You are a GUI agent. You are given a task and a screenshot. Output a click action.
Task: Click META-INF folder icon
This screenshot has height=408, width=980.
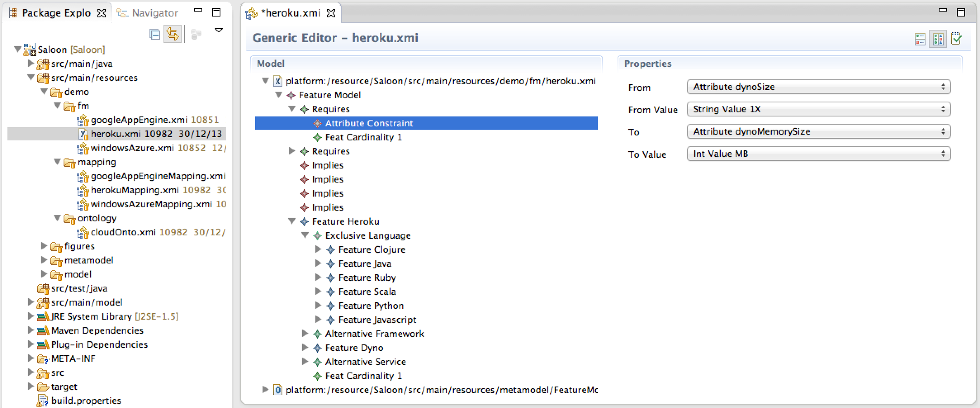(x=43, y=358)
